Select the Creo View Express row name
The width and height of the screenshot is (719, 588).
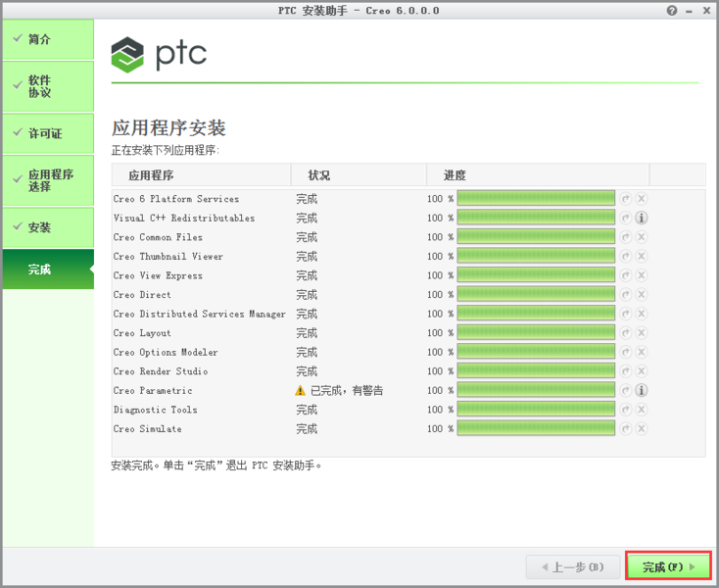(158, 275)
